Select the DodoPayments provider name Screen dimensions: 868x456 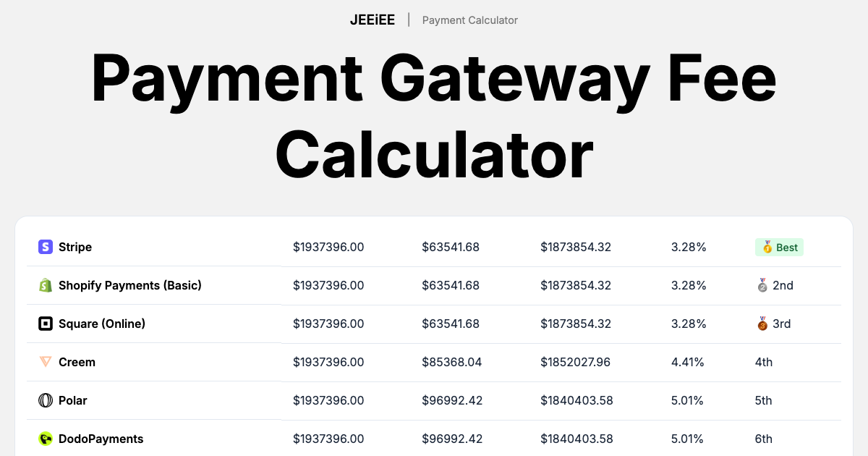(101, 439)
